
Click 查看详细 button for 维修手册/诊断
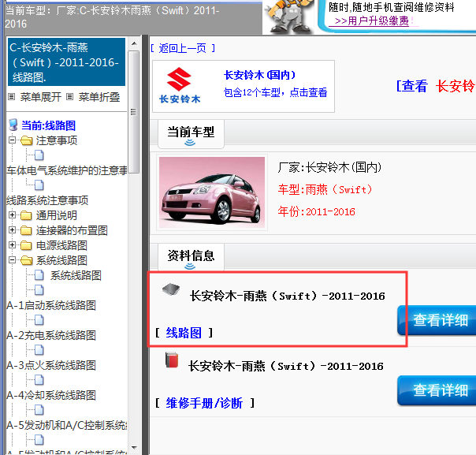pos(437,390)
